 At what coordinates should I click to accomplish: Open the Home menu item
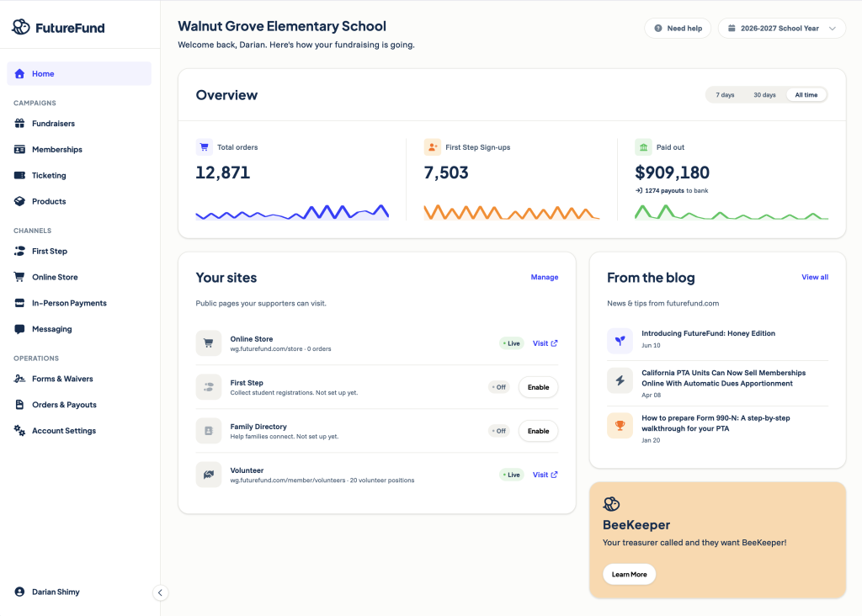coord(79,74)
